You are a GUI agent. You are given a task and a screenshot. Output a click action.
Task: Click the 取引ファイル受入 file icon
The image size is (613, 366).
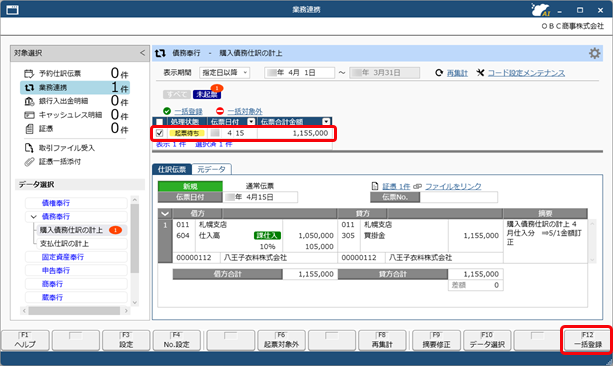point(29,148)
